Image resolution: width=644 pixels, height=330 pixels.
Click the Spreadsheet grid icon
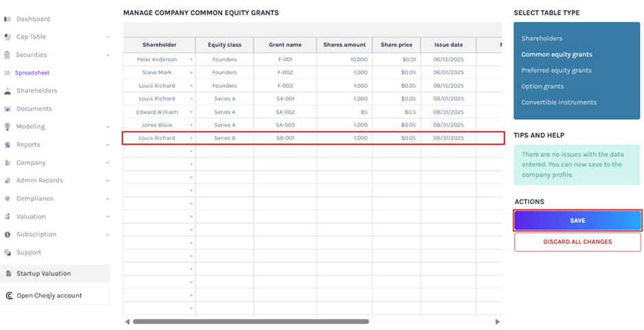coord(8,73)
